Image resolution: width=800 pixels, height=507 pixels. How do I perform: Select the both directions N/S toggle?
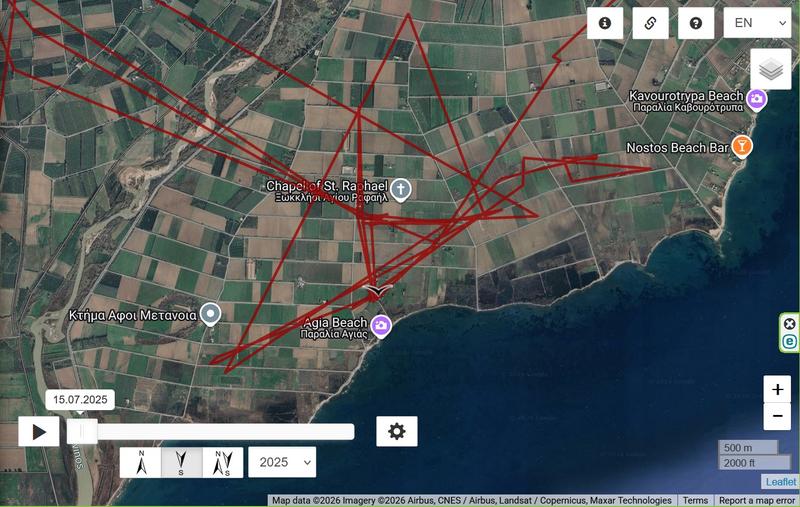tap(223, 463)
